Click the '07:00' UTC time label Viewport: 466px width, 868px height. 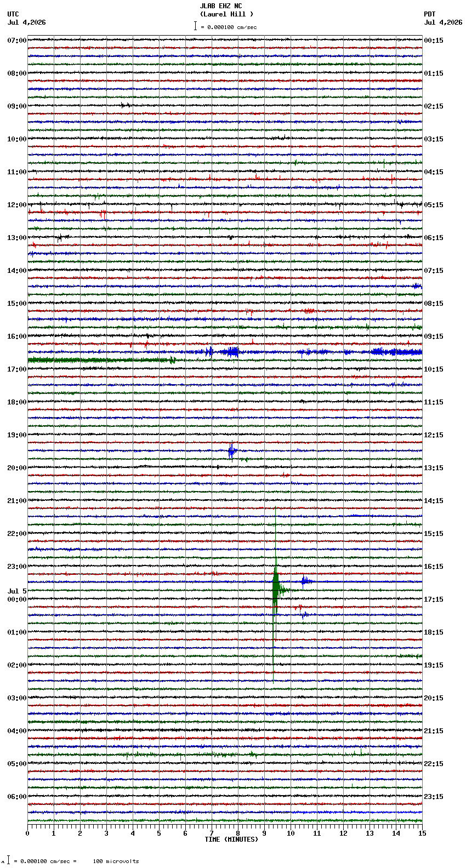(x=17, y=41)
